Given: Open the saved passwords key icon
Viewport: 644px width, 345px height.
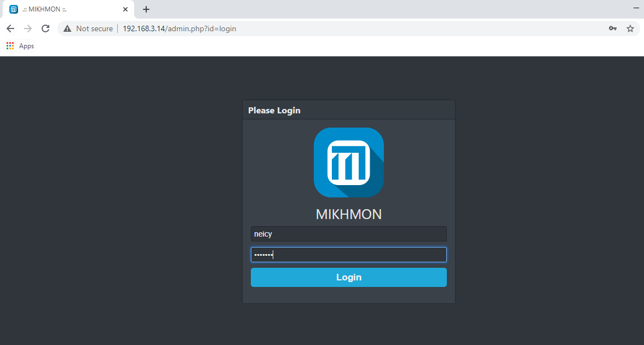Looking at the screenshot, I should [613, 28].
